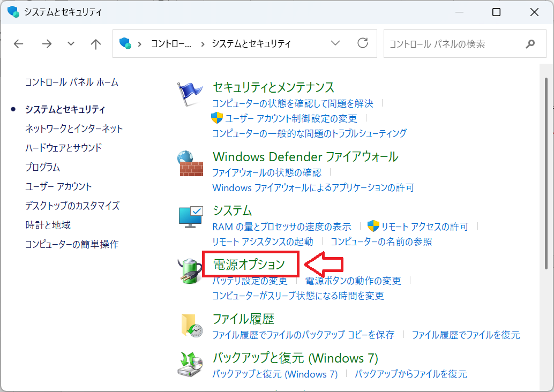
Task: Click the システム monitor icon
Action: (x=190, y=217)
